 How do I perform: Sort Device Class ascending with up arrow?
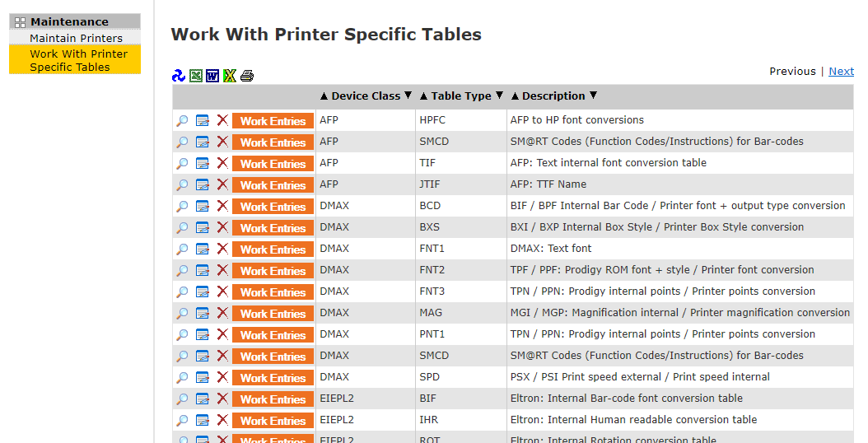click(324, 96)
